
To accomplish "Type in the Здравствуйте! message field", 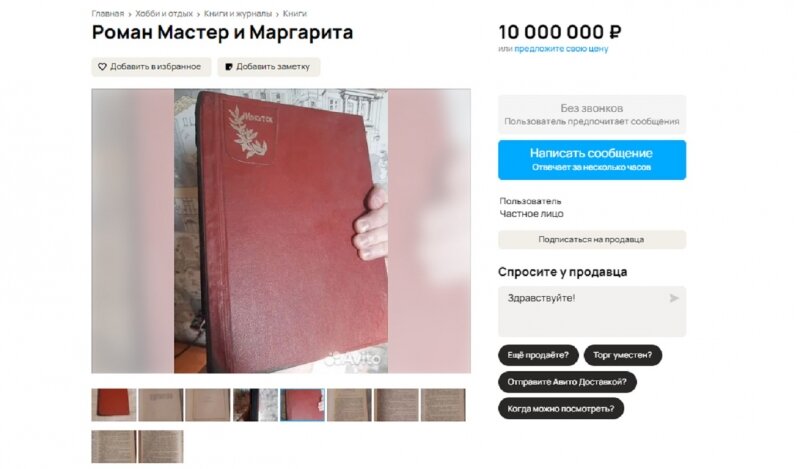I will (592, 311).
